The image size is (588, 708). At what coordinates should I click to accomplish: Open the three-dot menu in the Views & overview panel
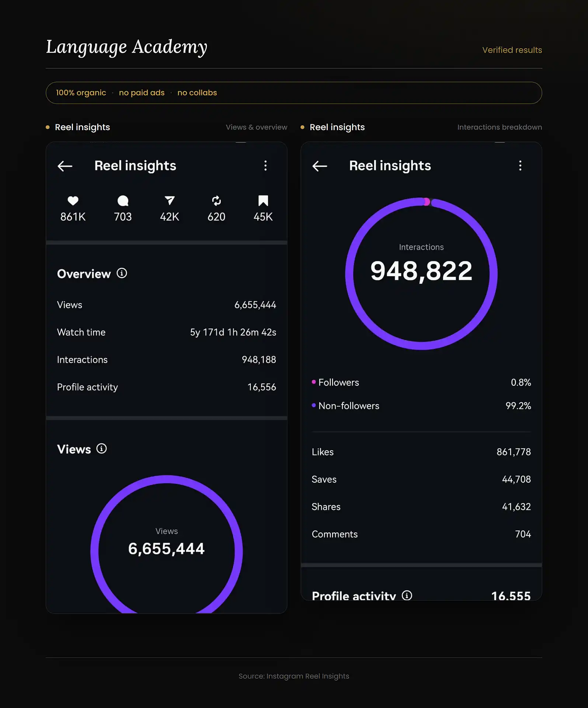(x=265, y=166)
